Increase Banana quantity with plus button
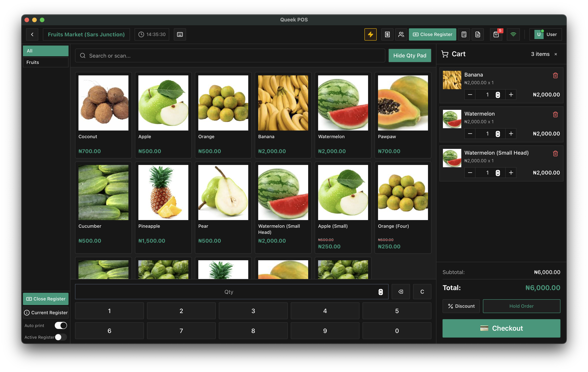The image size is (588, 372). (511, 95)
